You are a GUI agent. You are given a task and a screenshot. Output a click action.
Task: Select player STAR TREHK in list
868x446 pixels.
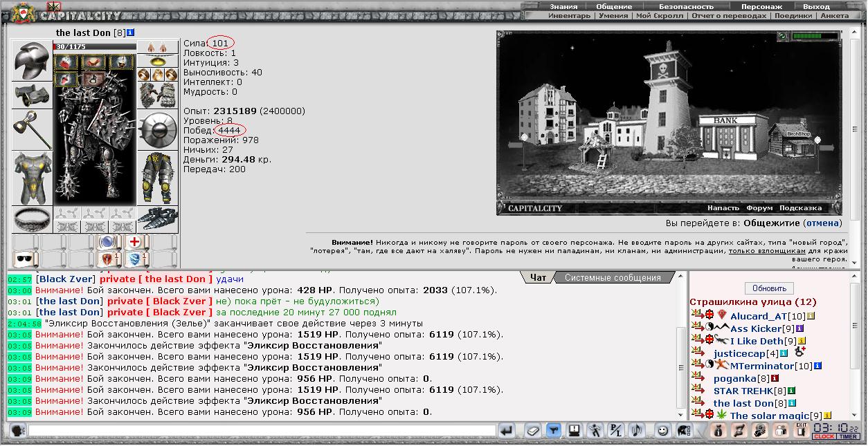743,391
